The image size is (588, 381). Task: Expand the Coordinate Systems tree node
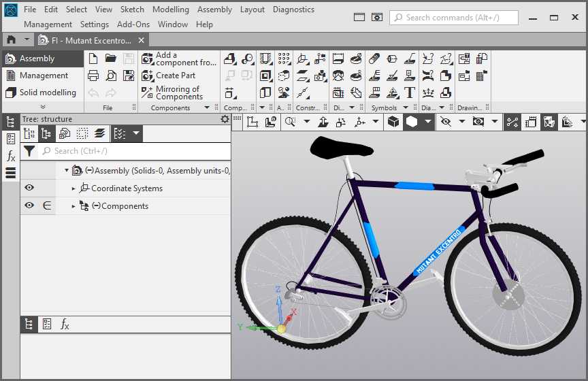[74, 188]
